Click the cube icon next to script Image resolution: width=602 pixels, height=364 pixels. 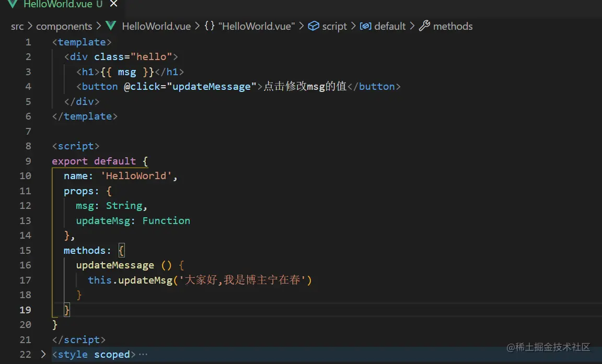(314, 26)
